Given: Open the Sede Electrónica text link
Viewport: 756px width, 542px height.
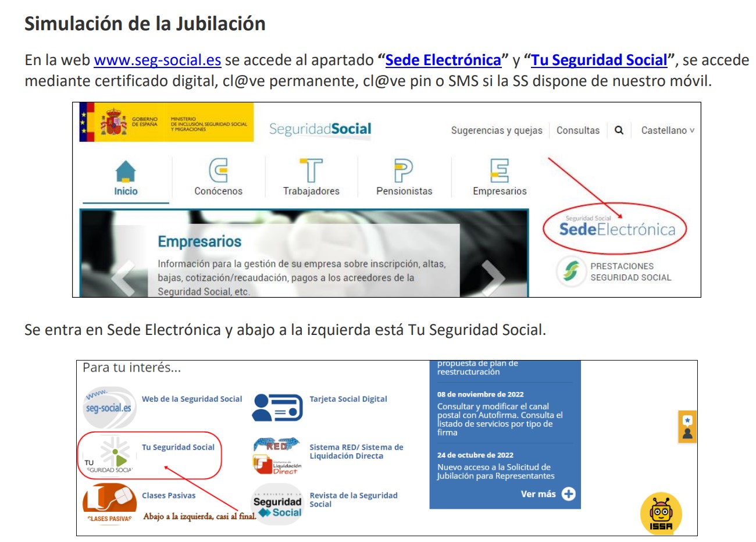Looking at the screenshot, I should coord(443,60).
